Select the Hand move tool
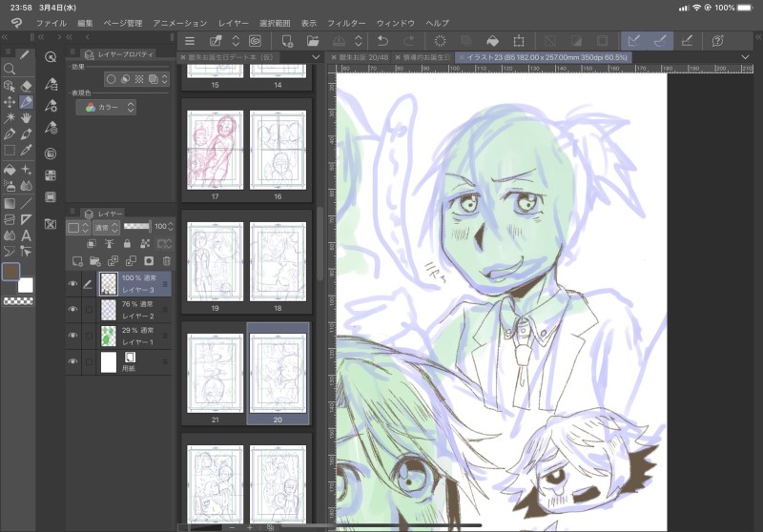 point(27,117)
